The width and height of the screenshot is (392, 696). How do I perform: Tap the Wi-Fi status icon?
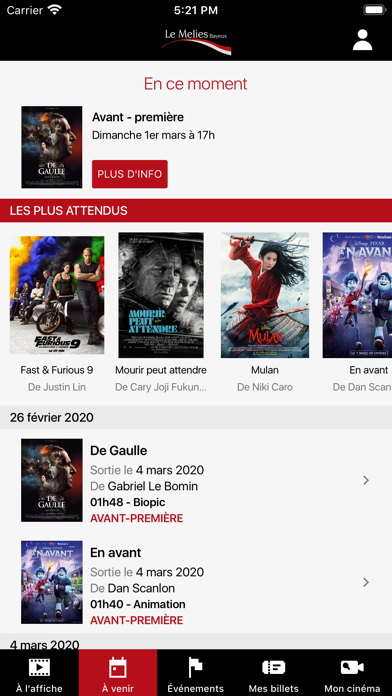point(55,10)
